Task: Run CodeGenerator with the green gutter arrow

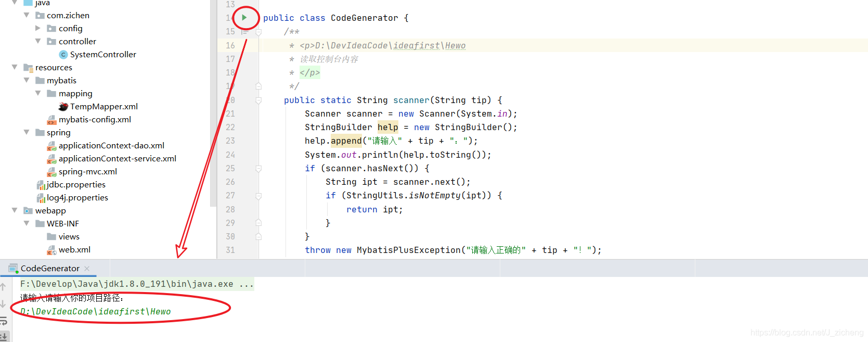Action: (244, 18)
